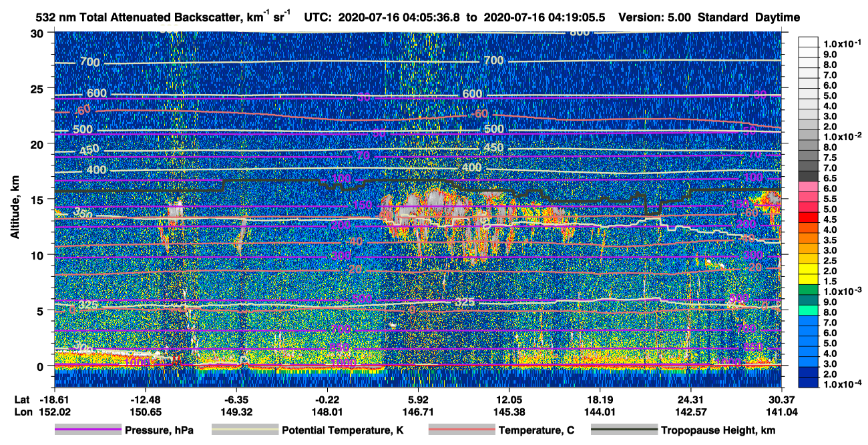Click the latitude value '5.92'
Image resolution: width=868 pixels, height=445 pixels.
[418, 400]
